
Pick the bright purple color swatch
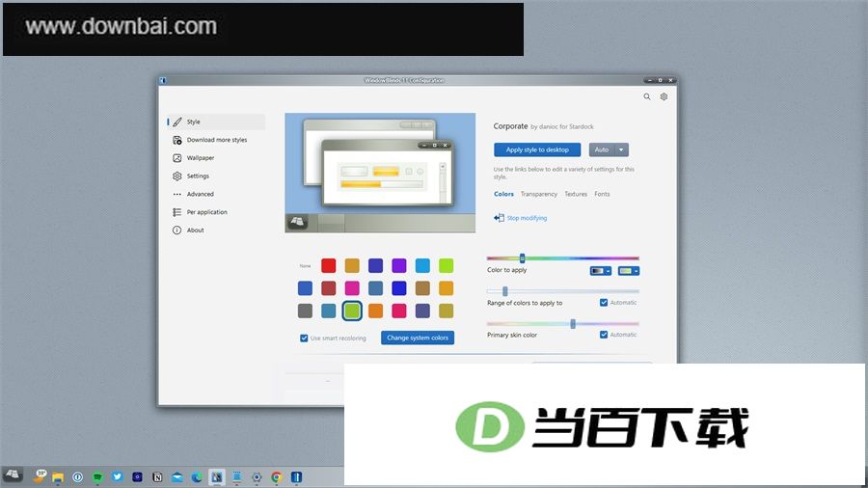pyautogui.click(x=399, y=265)
